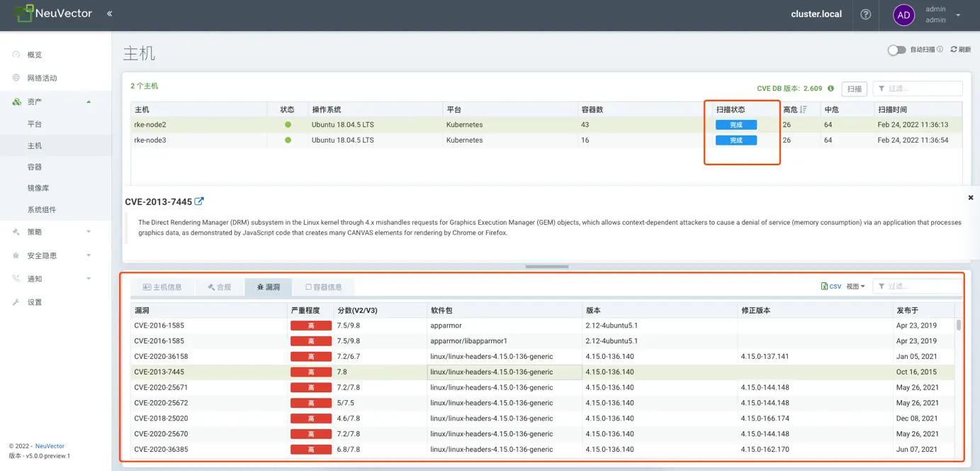The width and height of the screenshot is (980, 471).
Task: Click the 扫描 scan button
Action: coord(854,89)
